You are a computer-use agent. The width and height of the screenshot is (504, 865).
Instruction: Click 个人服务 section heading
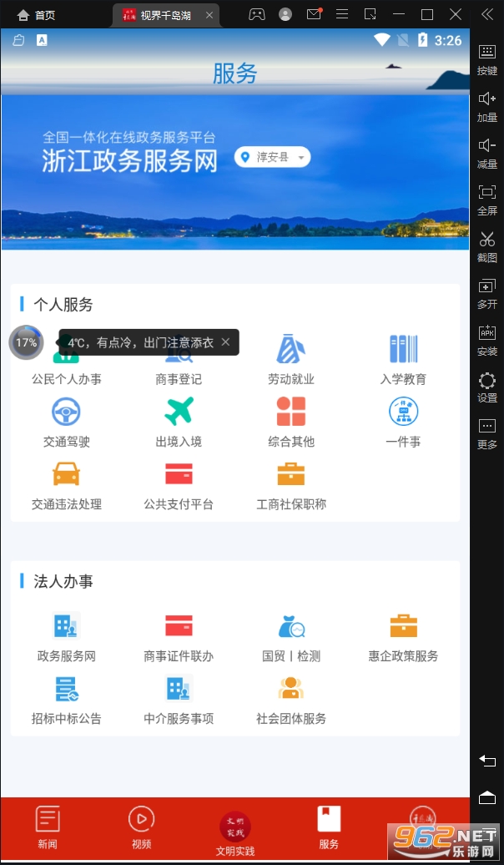pos(63,305)
